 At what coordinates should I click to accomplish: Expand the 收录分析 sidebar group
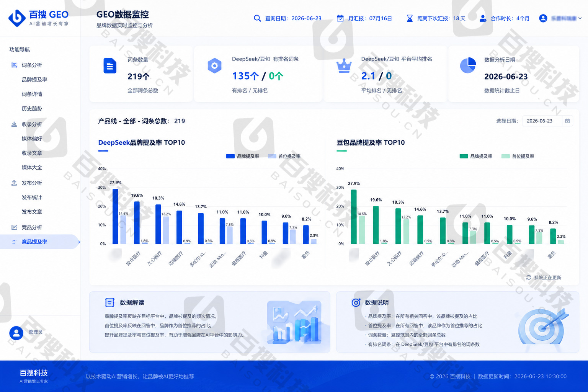[32, 124]
